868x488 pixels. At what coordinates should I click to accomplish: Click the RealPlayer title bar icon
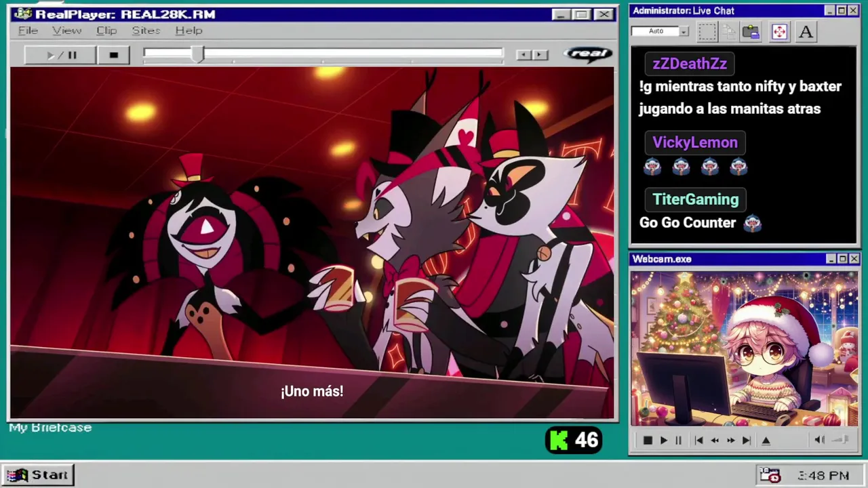[x=22, y=14]
